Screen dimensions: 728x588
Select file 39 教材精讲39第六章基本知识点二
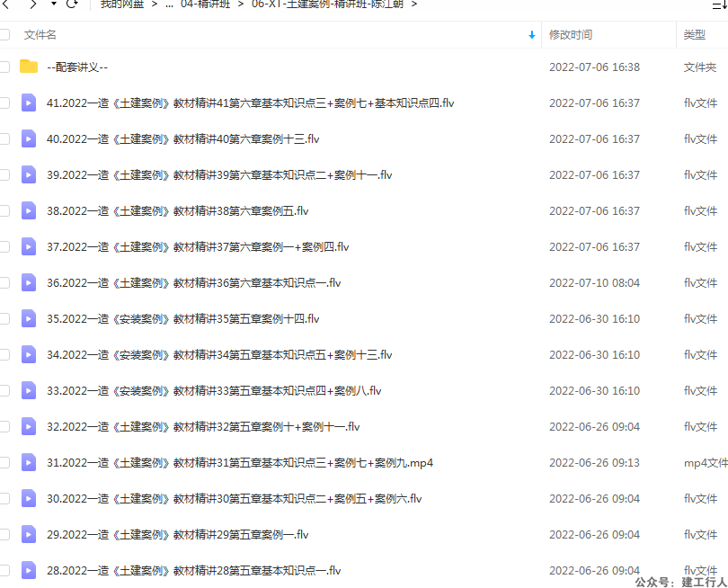(x=219, y=175)
